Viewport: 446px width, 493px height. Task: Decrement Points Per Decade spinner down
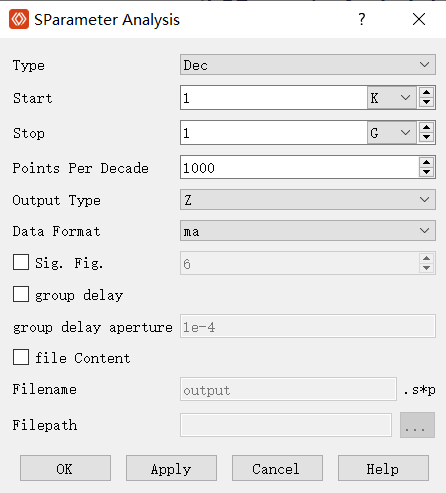click(426, 172)
